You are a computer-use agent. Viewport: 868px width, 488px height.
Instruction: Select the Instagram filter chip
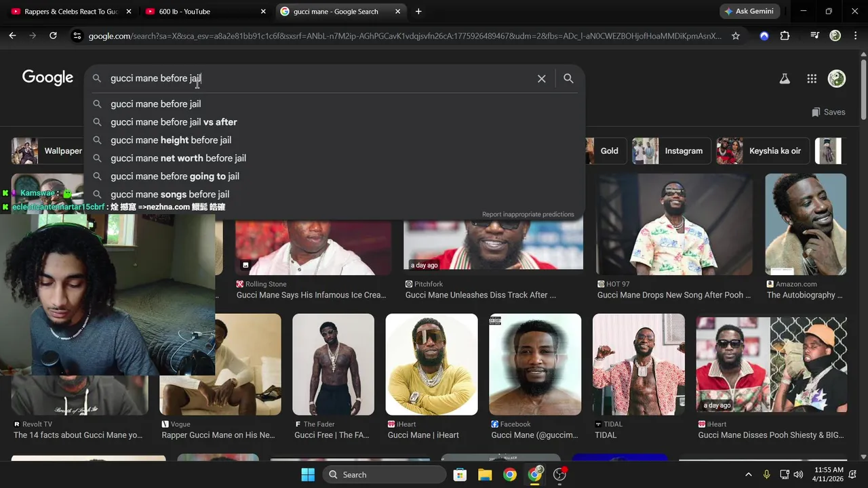point(671,151)
